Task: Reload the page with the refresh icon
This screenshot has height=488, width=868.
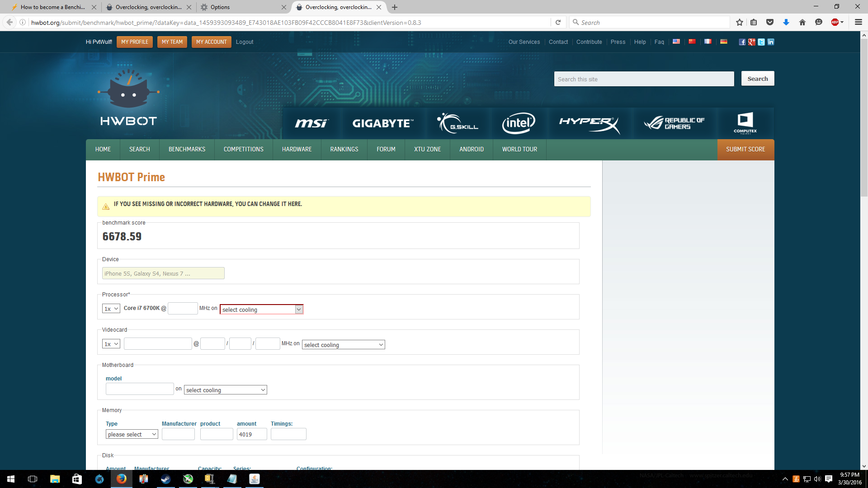Action: (558, 22)
